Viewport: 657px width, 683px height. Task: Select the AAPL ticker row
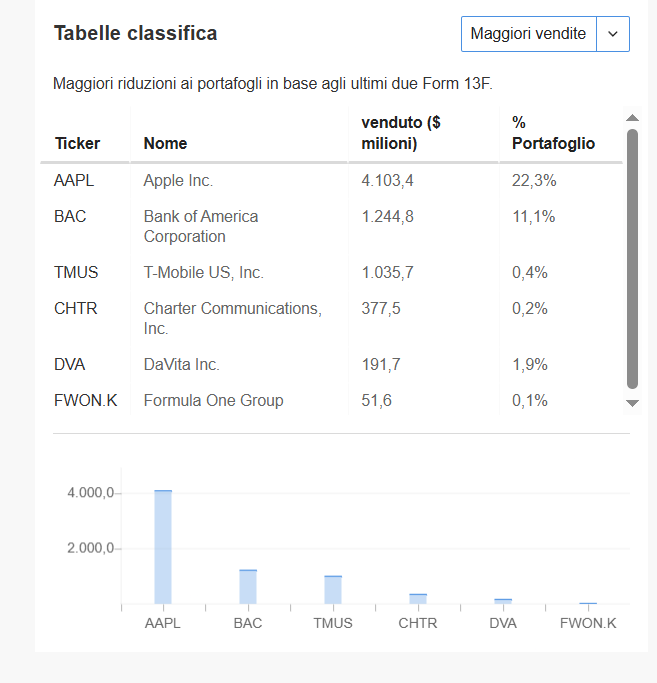point(331,180)
